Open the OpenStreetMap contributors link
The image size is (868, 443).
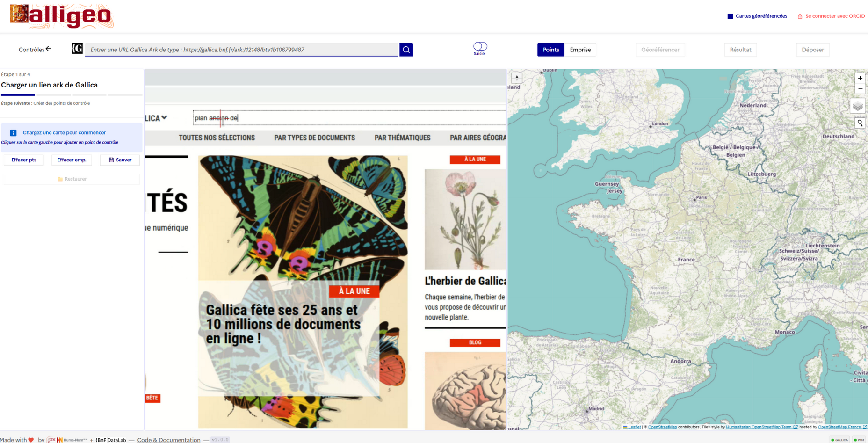(x=662, y=427)
